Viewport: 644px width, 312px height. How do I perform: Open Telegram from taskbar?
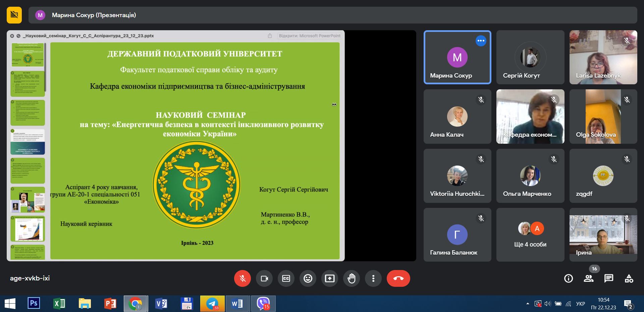[212, 304]
